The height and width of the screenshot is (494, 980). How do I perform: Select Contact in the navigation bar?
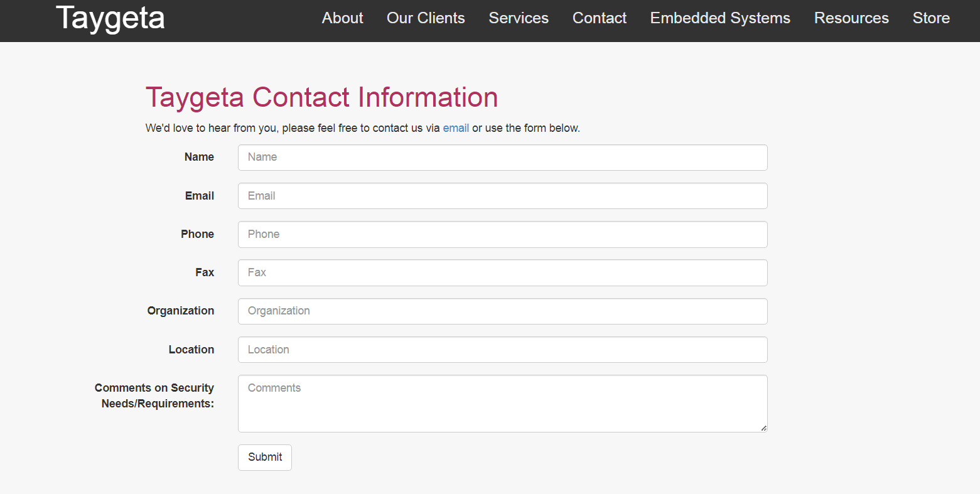pos(600,18)
